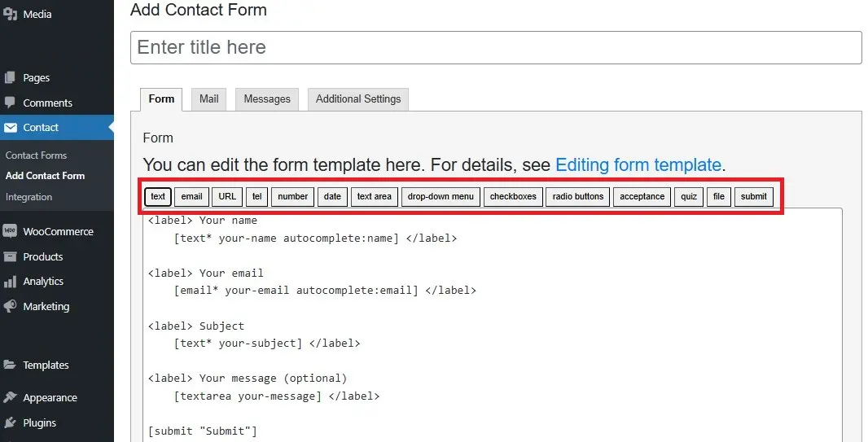This screenshot has width=868, height=442.
Task: Switch to the Mail tab
Action: [209, 99]
